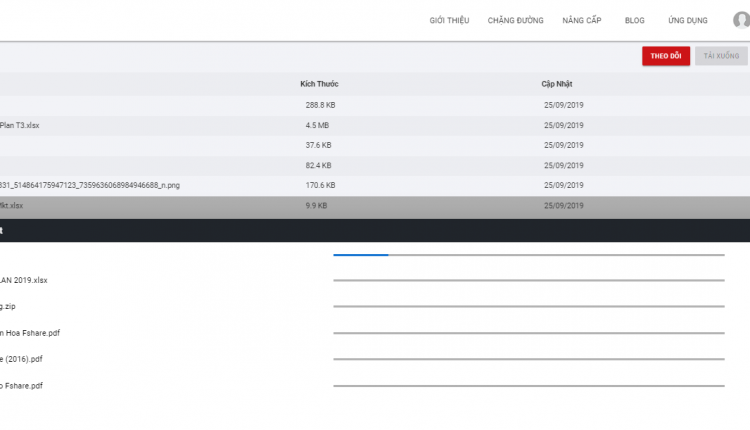Click the LAN 2019.xlsx upload entry
This screenshot has width=750, height=430.
click(x=23, y=280)
